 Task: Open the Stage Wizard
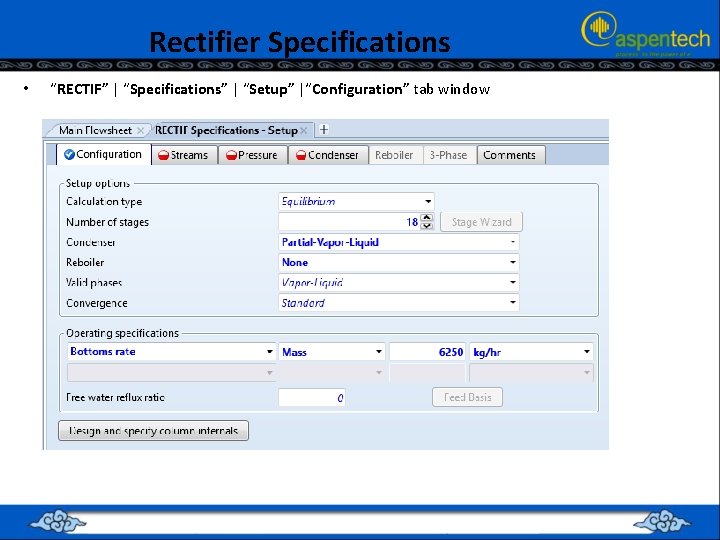click(481, 222)
